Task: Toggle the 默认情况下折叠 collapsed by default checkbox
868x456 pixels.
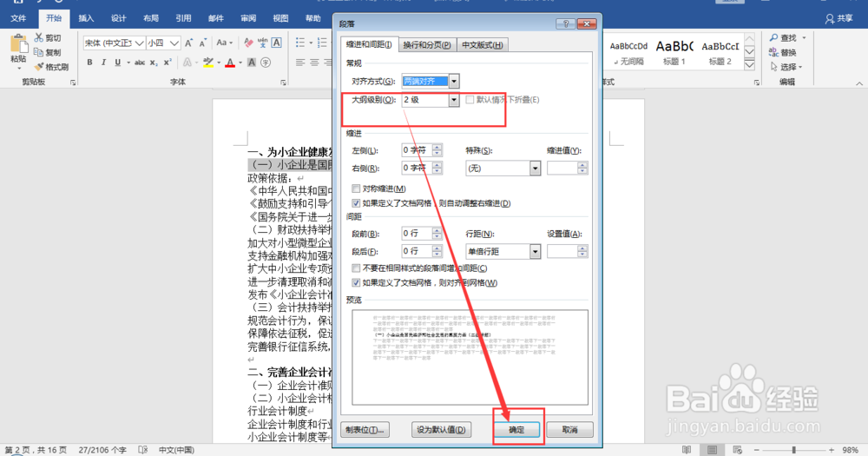Action: click(470, 100)
